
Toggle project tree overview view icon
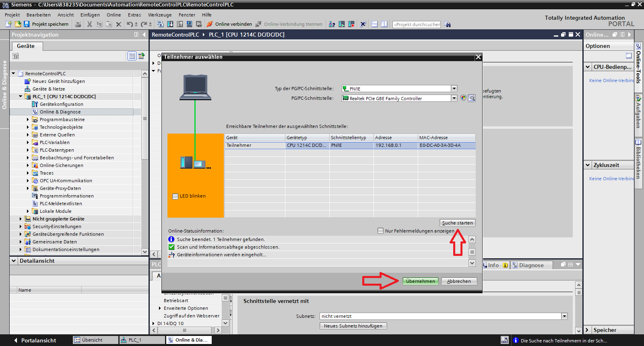tap(132, 56)
